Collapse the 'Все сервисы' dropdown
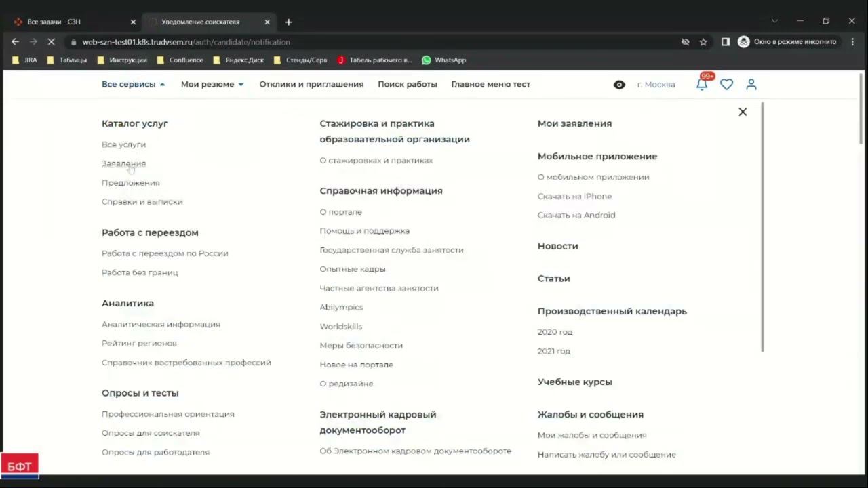 coord(134,84)
